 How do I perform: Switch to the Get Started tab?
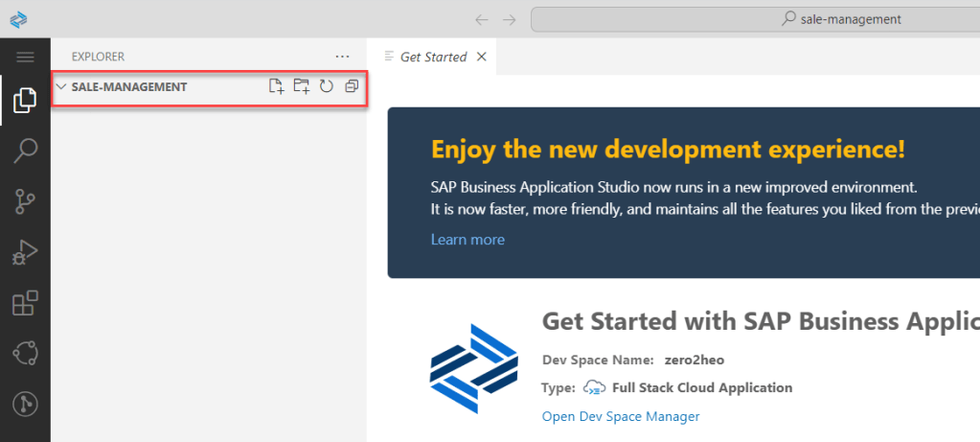[433, 57]
